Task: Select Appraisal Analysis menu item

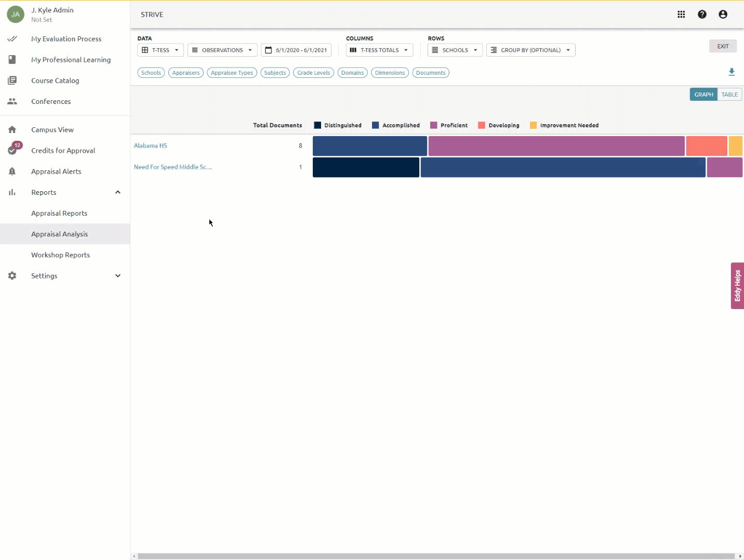Action: (65, 234)
